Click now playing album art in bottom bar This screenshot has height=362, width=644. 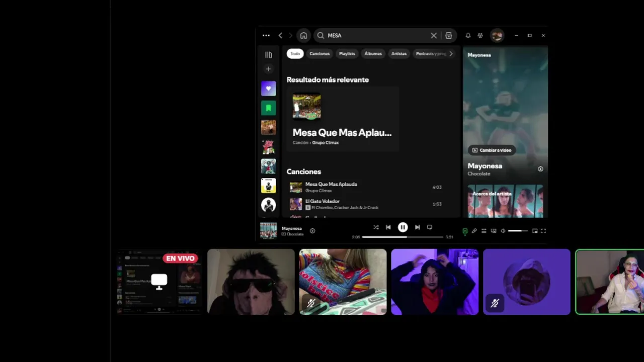[x=269, y=231]
